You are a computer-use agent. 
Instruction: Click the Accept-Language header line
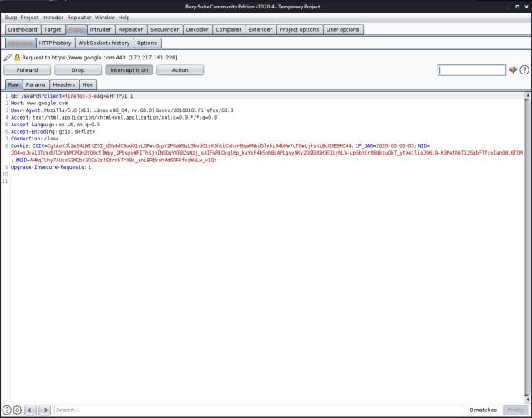pyautogui.click(x=55, y=125)
